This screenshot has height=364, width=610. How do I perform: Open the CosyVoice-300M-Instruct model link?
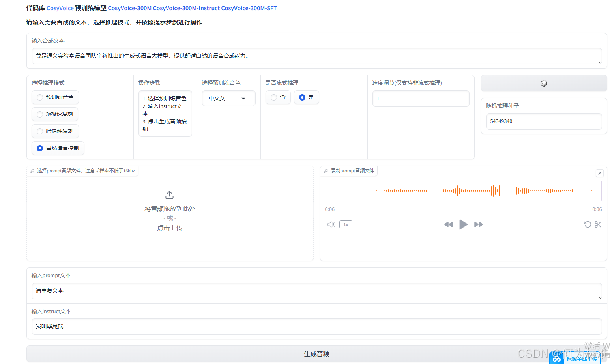(186, 8)
